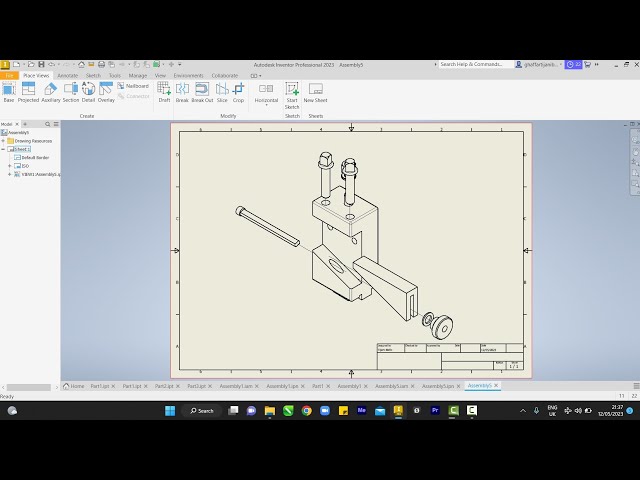Click the New file icon in quick access toolbar
This screenshot has height=480, width=640.
point(16,64)
